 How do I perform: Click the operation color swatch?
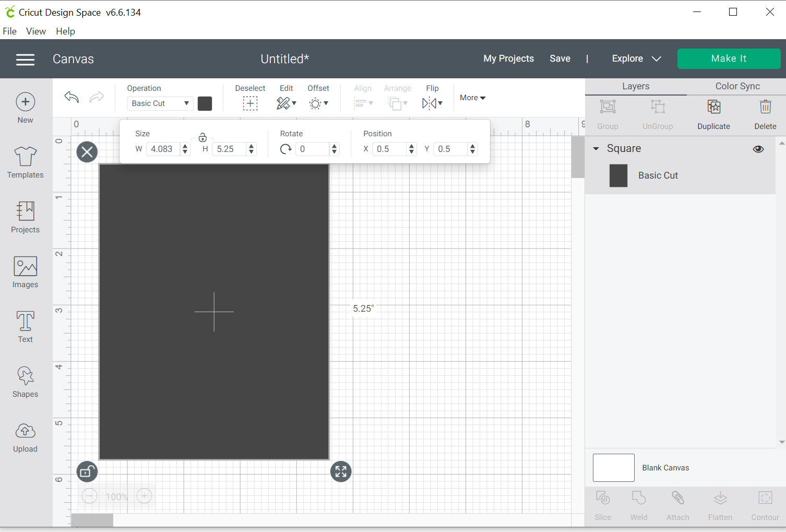[205, 103]
